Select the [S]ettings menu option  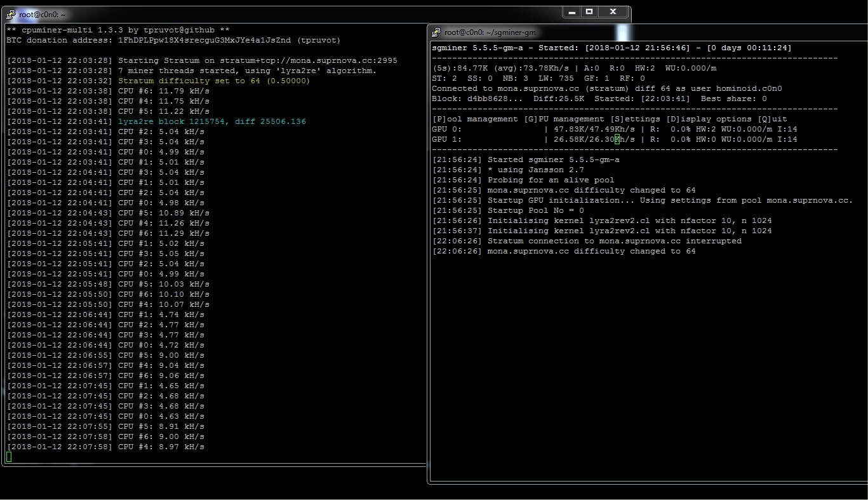635,119
